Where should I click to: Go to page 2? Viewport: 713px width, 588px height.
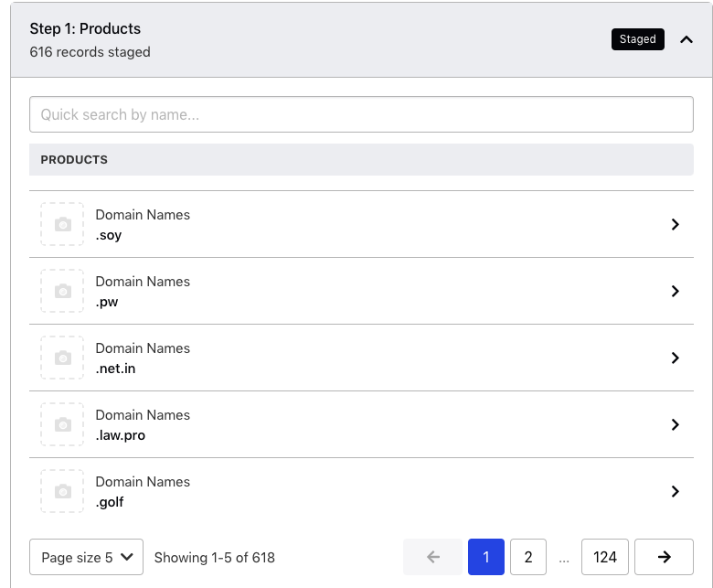pyautogui.click(x=528, y=557)
